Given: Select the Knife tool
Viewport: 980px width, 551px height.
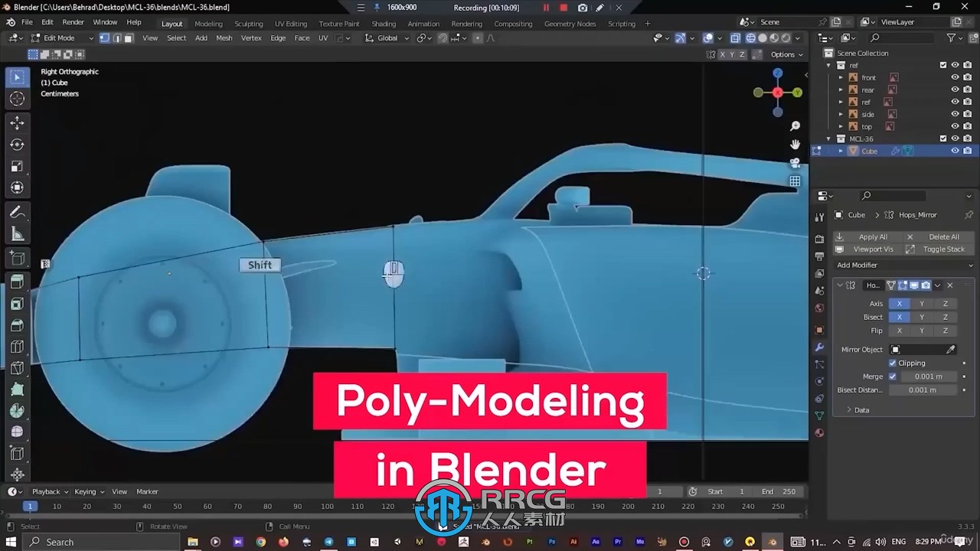Looking at the screenshot, I should 17,368.
